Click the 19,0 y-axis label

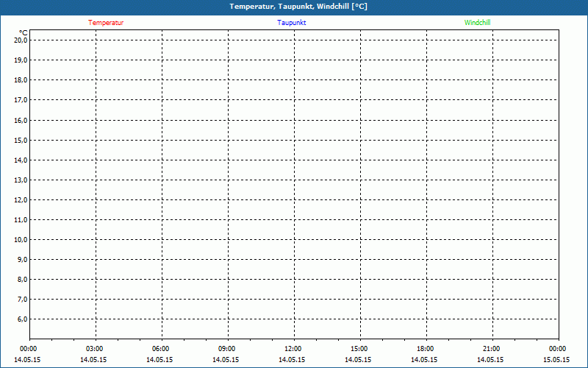coord(21,60)
